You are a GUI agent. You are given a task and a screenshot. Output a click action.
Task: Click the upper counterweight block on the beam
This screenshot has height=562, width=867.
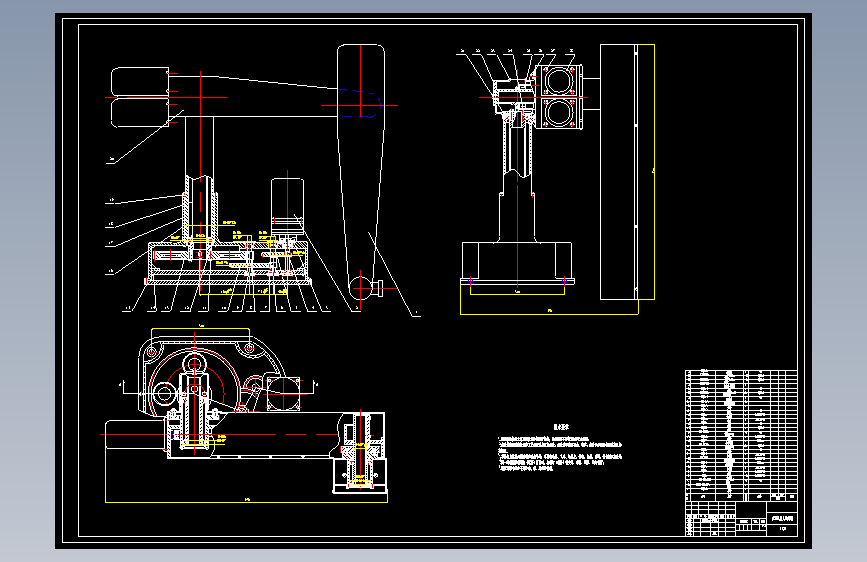click(140, 82)
